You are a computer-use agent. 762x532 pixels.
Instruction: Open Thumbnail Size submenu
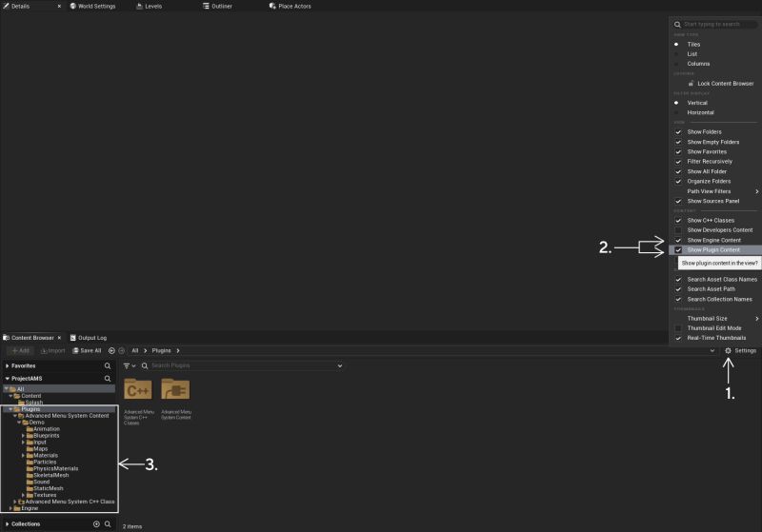pyautogui.click(x=715, y=319)
